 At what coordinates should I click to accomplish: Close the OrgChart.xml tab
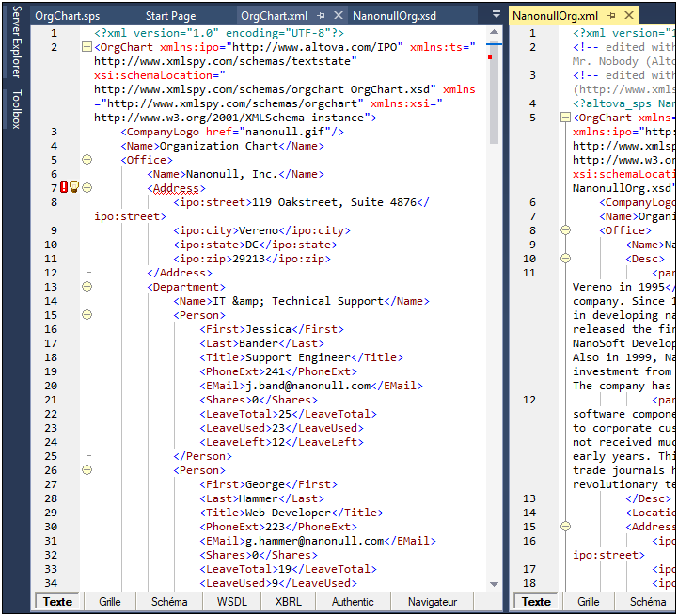click(337, 16)
